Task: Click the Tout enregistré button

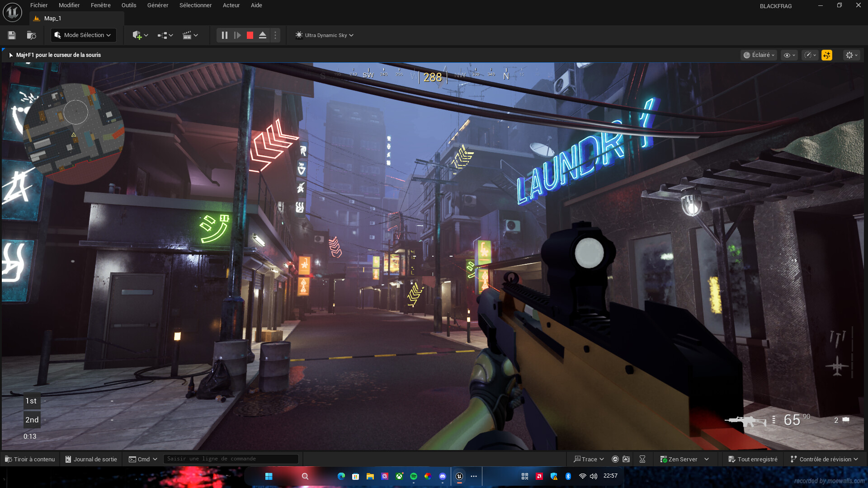Action: (753, 459)
